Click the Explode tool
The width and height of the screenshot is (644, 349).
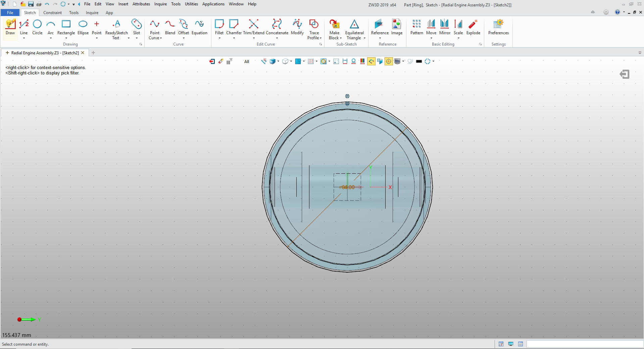click(x=473, y=27)
